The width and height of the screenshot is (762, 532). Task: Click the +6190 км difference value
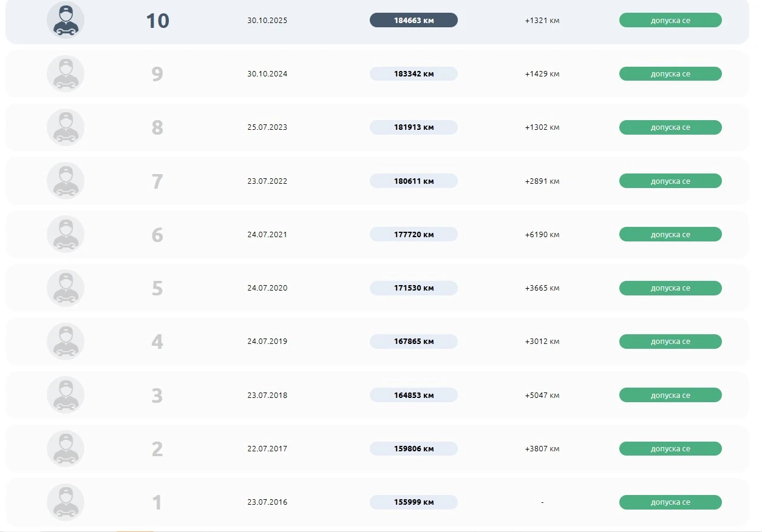[542, 234]
